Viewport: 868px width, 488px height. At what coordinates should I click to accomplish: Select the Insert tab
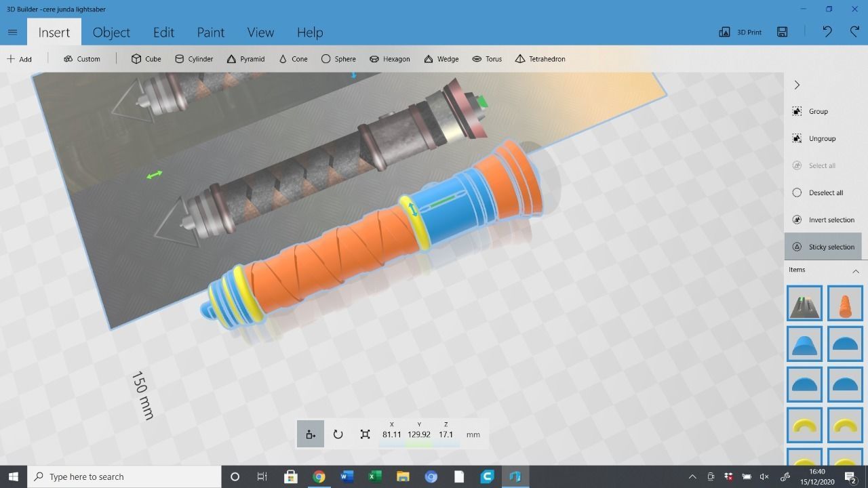pyautogui.click(x=54, y=32)
